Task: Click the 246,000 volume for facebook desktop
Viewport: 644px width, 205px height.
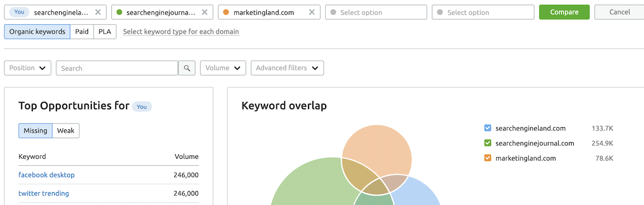Action: tap(186, 175)
